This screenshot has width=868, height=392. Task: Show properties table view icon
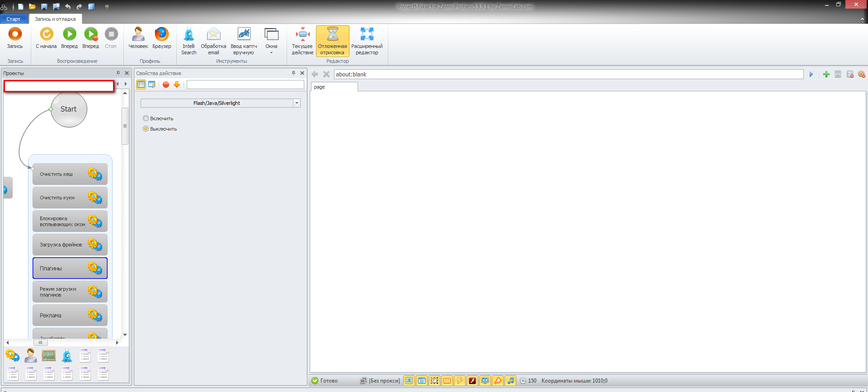(x=141, y=85)
